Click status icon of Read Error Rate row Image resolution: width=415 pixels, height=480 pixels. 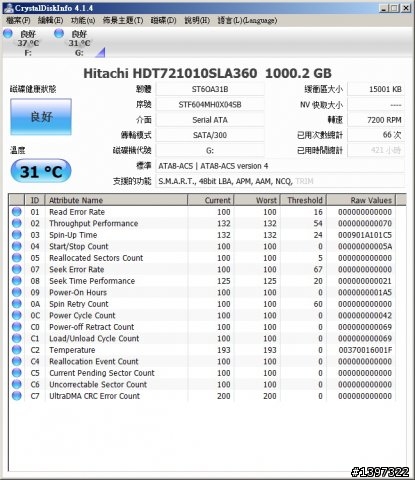point(16,212)
